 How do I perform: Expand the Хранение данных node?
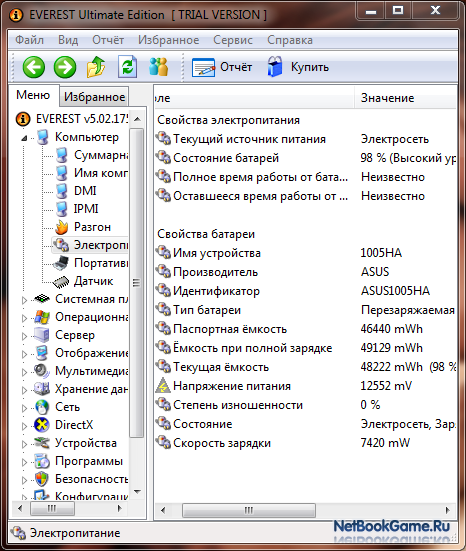tap(24, 390)
